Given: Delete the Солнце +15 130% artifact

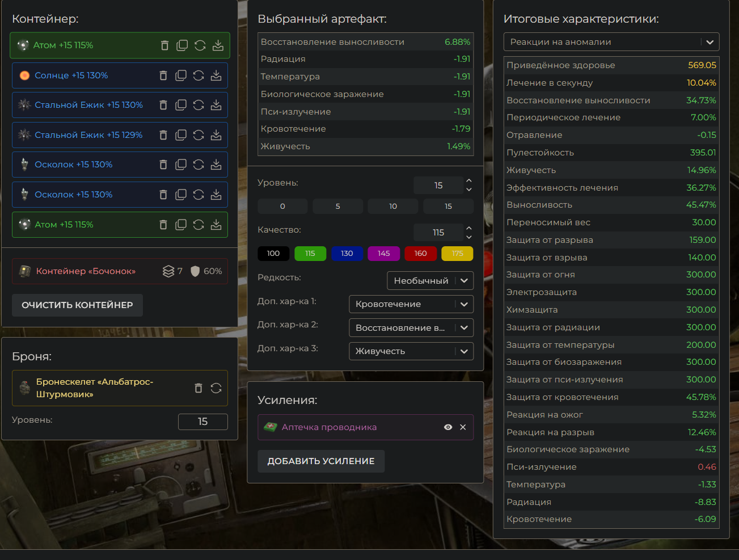Looking at the screenshot, I should [163, 75].
